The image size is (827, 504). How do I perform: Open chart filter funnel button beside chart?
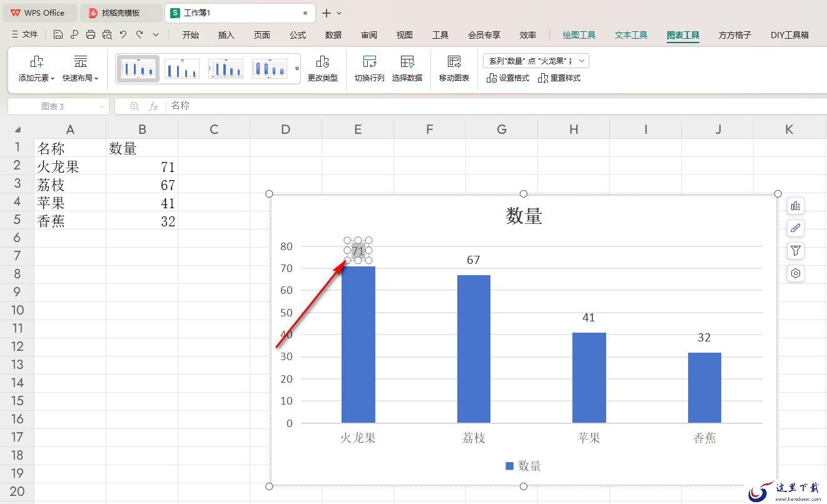[796, 251]
